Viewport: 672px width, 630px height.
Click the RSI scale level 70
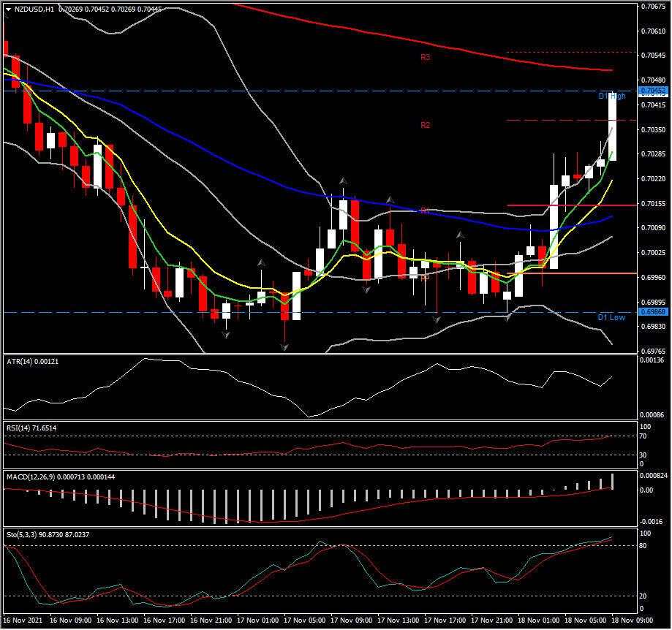tap(643, 436)
